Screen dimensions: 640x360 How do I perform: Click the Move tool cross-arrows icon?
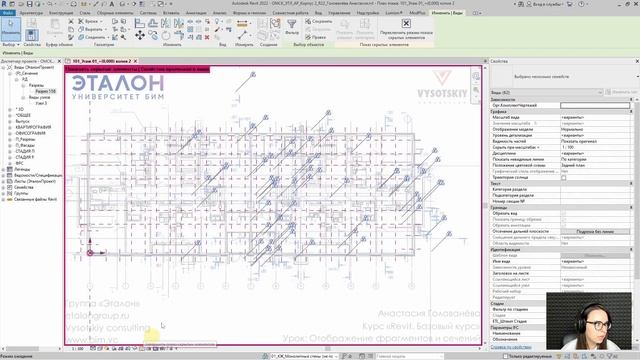(140, 36)
